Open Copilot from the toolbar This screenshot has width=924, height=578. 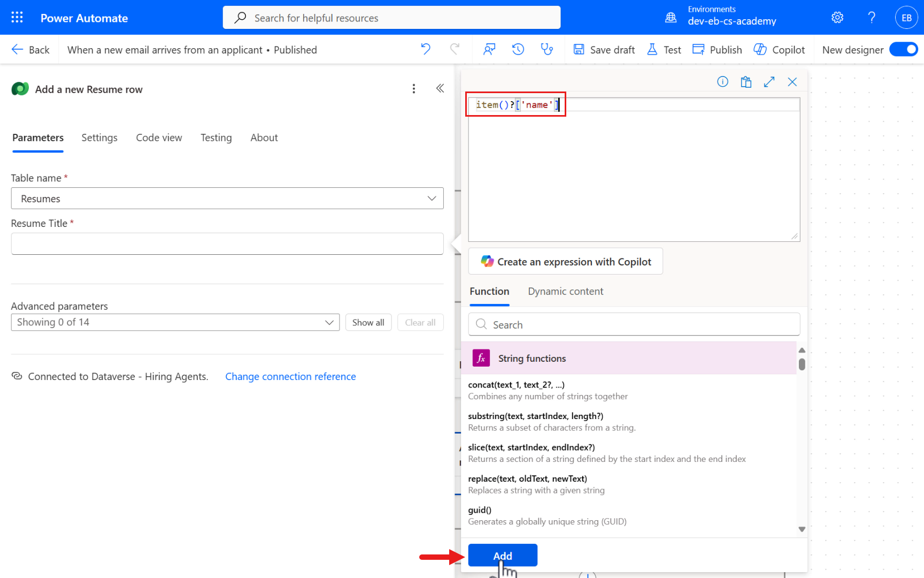(x=779, y=49)
